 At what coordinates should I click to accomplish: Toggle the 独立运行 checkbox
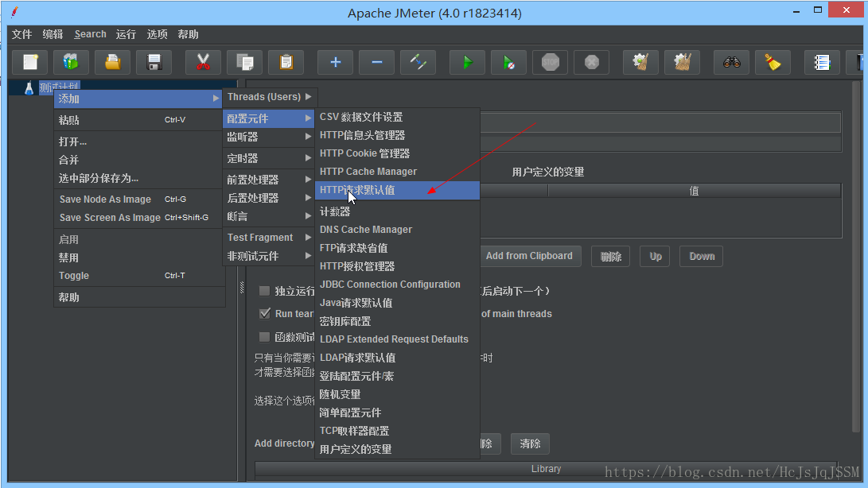point(265,291)
